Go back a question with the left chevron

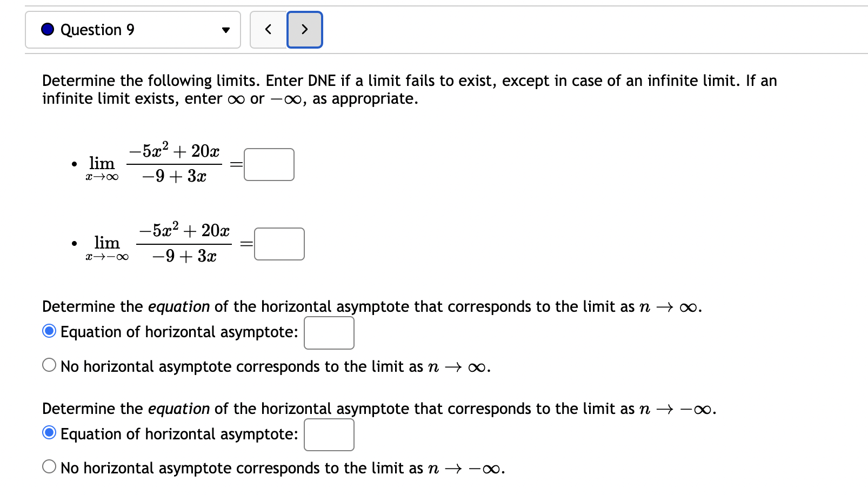268,30
